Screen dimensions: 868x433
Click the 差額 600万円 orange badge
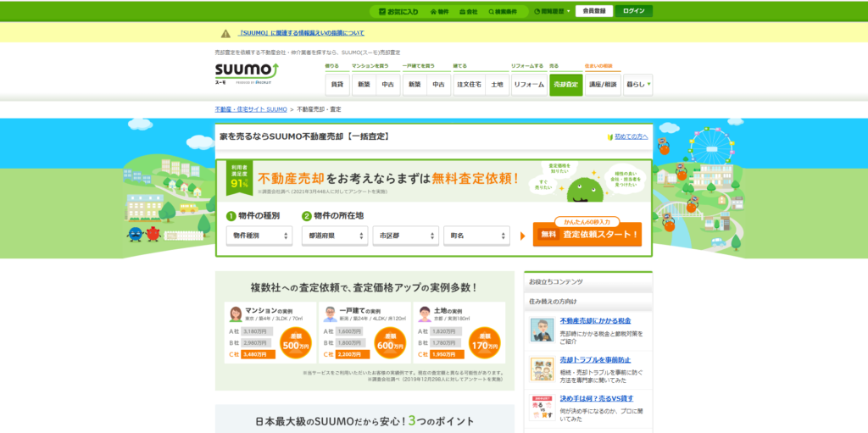click(x=390, y=343)
